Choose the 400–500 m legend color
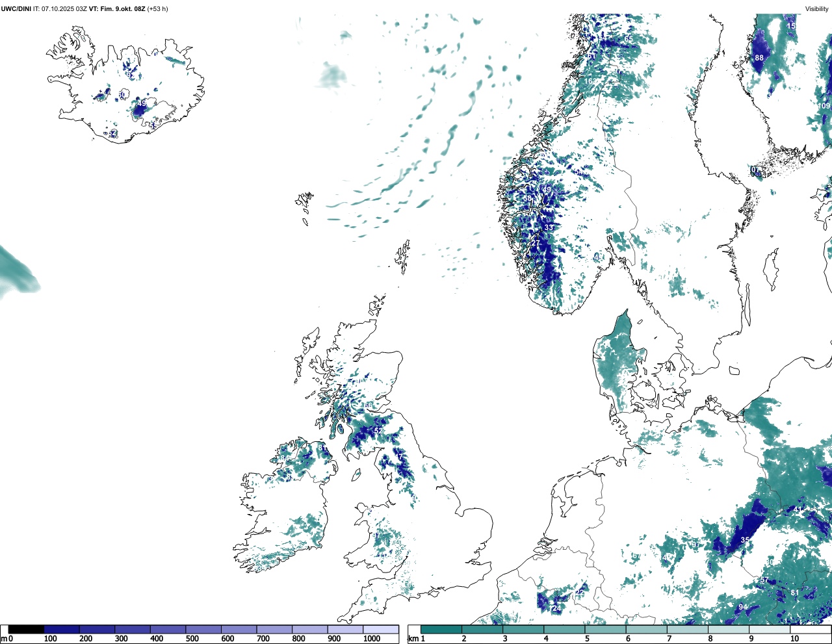The height and width of the screenshot is (644, 832). 168,629
